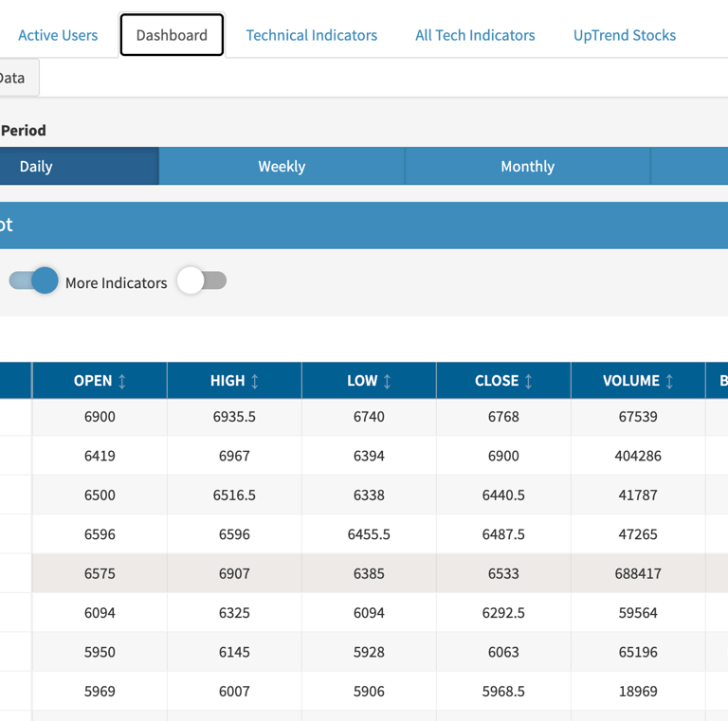Turn off the blue enabled toggle switch
728x721 pixels.
click(x=33, y=280)
